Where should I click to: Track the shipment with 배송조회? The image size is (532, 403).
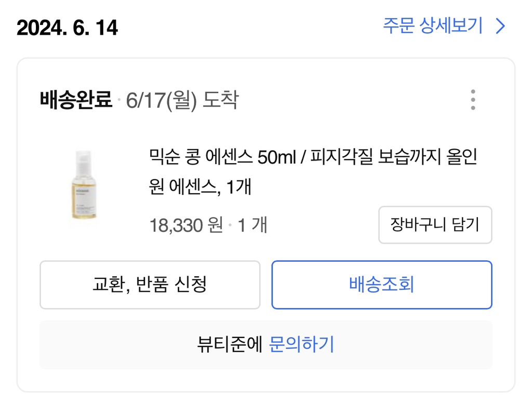click(382, 285)
